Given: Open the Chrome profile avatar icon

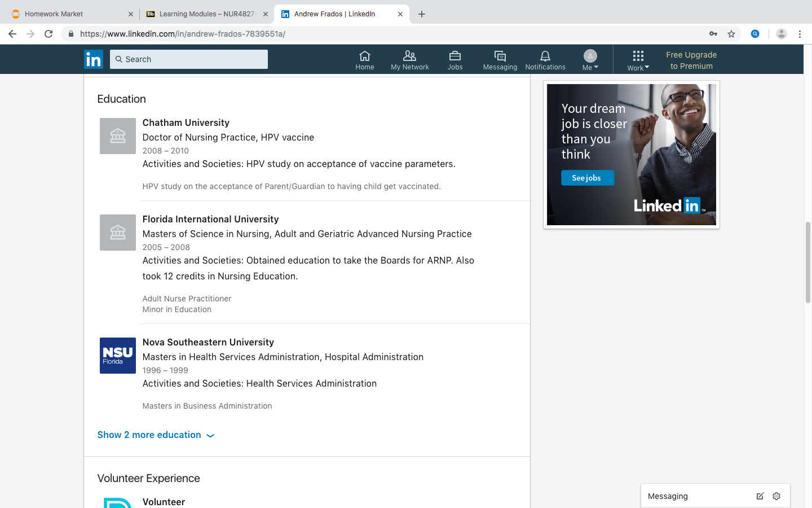Looking at the screenshot, I should tap(782, 34).
